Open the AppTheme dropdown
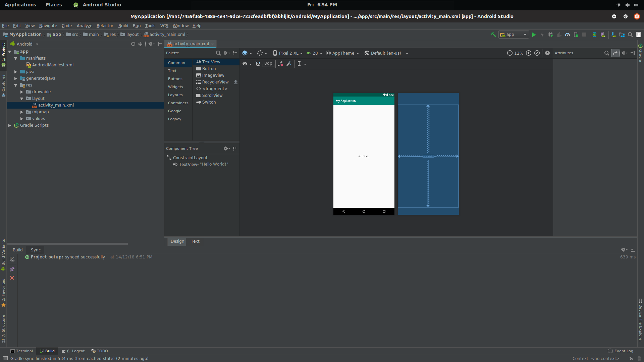The height and width of the screenshot is (362, 644). click(x=342, y=53)
